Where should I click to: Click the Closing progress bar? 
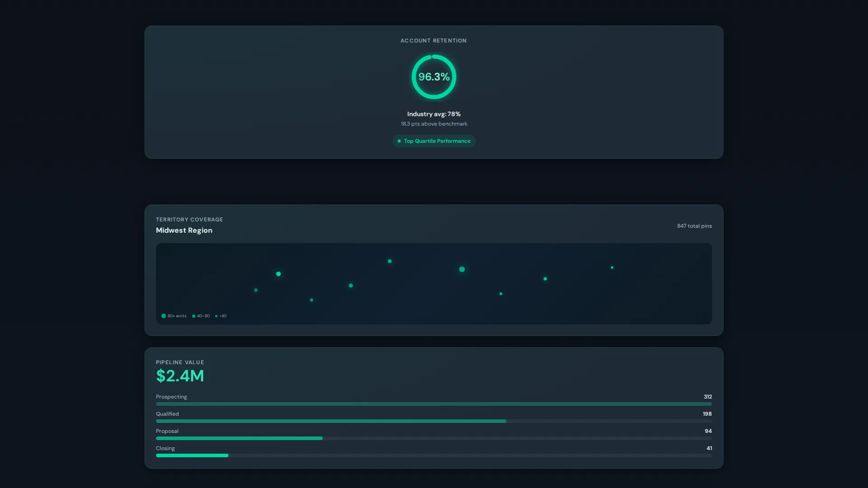(x=434, y=455)
